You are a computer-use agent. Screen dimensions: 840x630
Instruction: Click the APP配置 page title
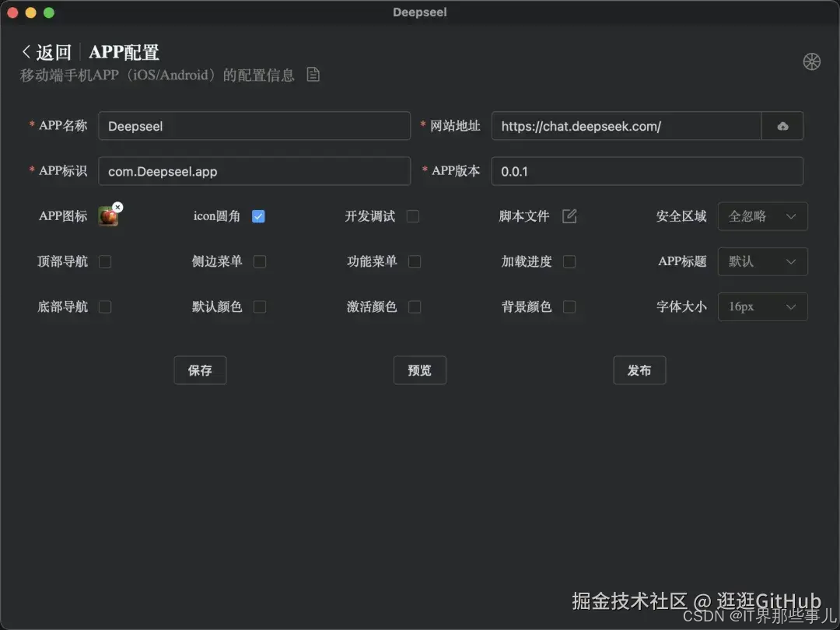tap(124, 52)
